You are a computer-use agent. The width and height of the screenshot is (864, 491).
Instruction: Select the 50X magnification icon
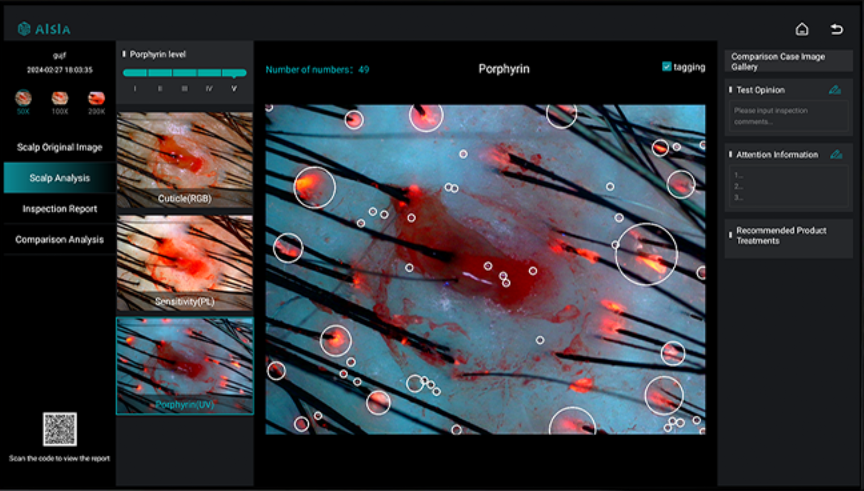tap(23, 99)
